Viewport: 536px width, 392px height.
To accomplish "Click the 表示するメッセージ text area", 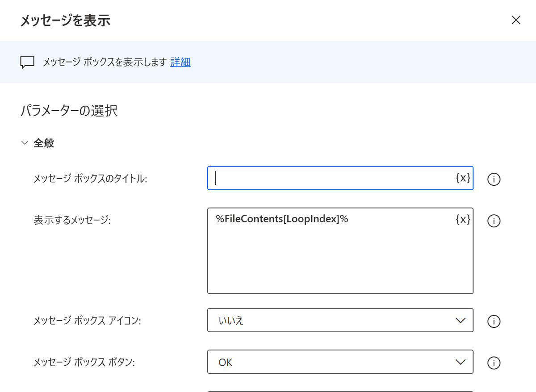I will point(340,250).
